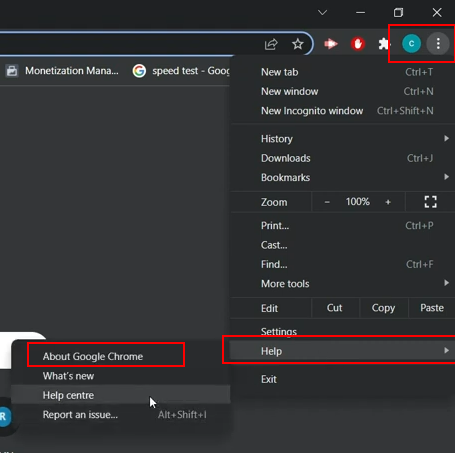Click the 100% zoom level value
The width and height of the screenshot is (455, 453).
point(357,202)
